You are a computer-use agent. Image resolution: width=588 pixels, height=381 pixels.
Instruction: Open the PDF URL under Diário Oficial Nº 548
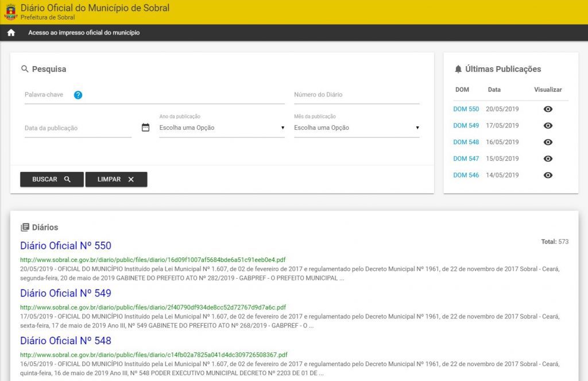153,355
